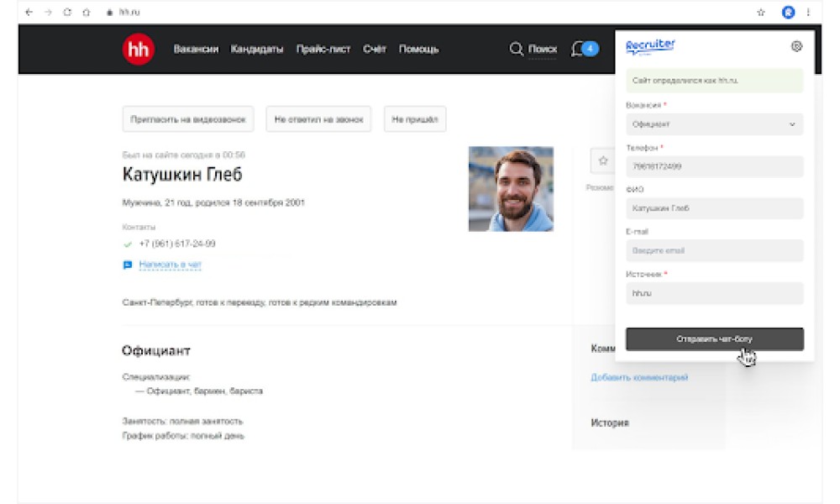Open notifications bell with badge 4
The height and width of the screenshot is (504, 840).
[585, 50]
